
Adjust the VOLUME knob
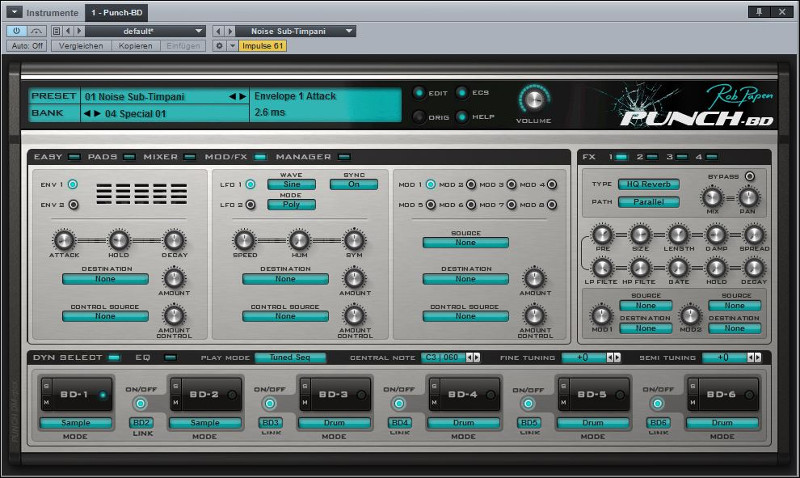[x=534, y=100]
